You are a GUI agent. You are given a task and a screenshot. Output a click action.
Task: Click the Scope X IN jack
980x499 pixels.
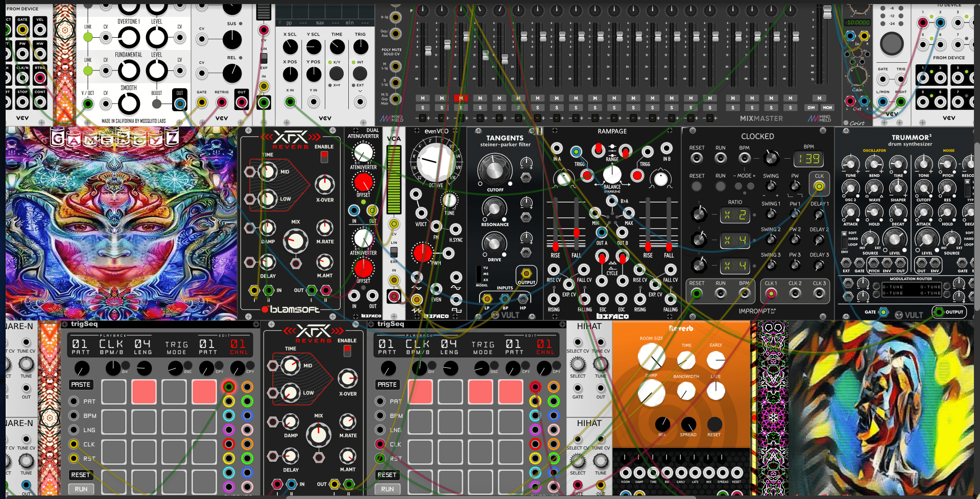click(x=290, y=102)
